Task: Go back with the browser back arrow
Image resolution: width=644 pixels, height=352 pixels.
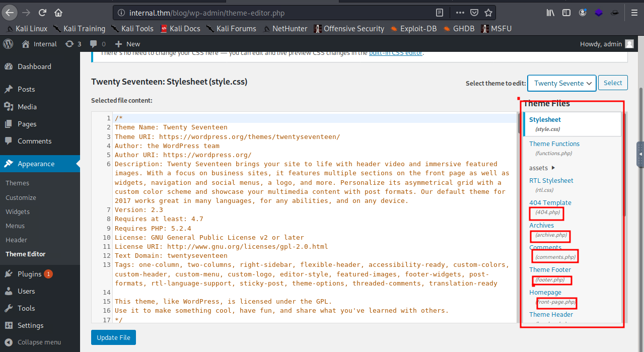Action: click(x=11, y=13)
